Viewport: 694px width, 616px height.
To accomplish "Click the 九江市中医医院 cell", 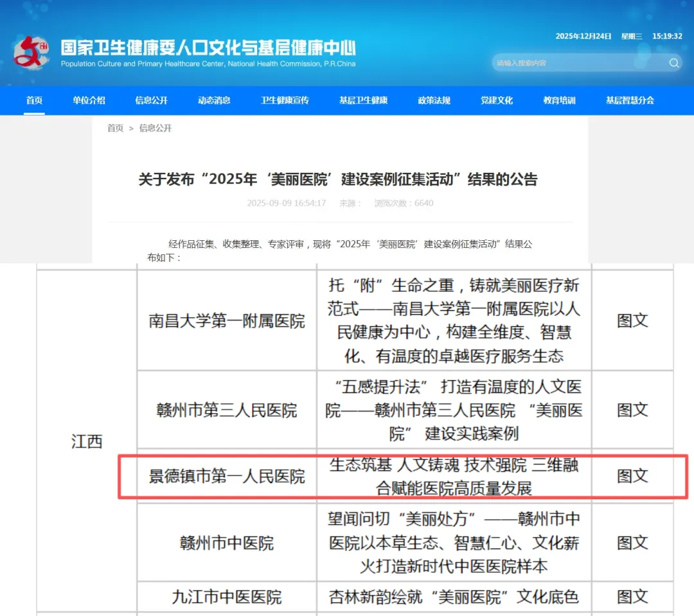I will [227, 597].
